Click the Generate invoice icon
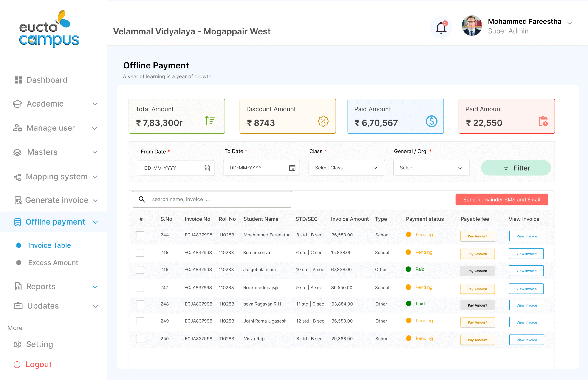This screenshot has height=380, width=588. pyautogui.click(x=18, y=200)
